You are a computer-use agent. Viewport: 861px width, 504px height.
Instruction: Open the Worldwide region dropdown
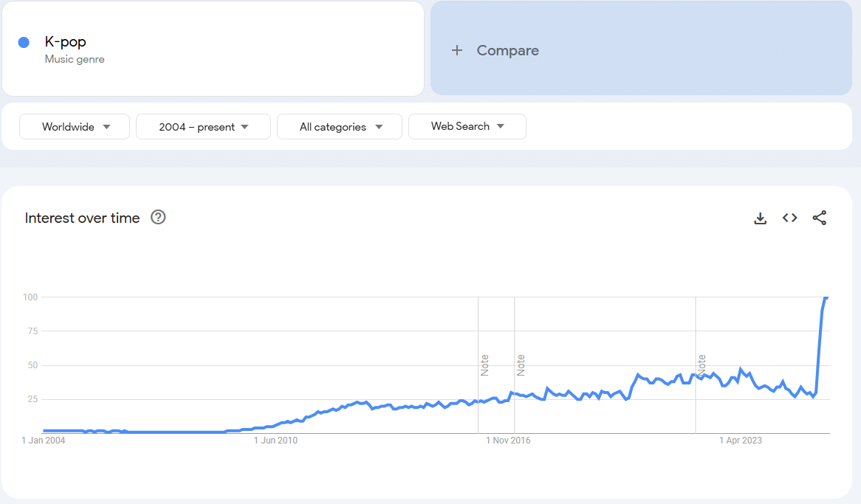tap(75, 127)
